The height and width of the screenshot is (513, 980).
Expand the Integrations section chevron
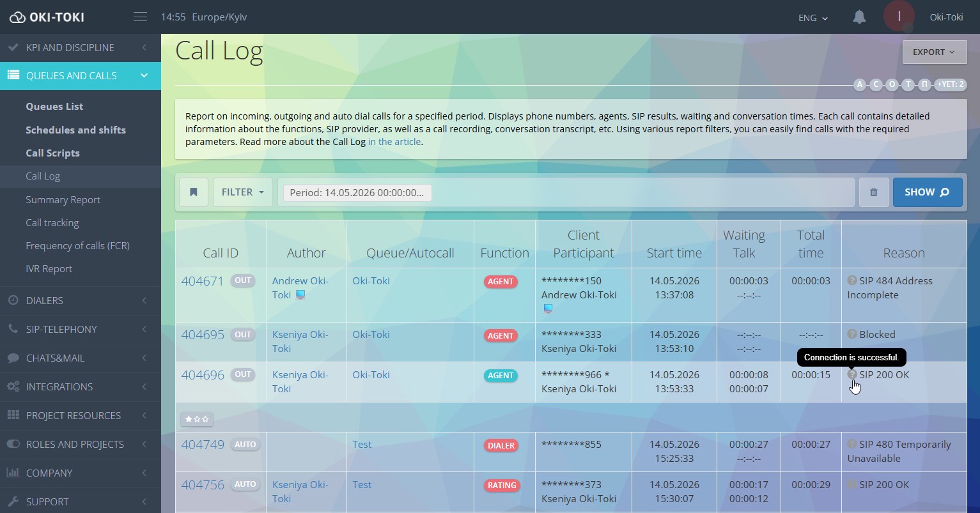[144, 387]
